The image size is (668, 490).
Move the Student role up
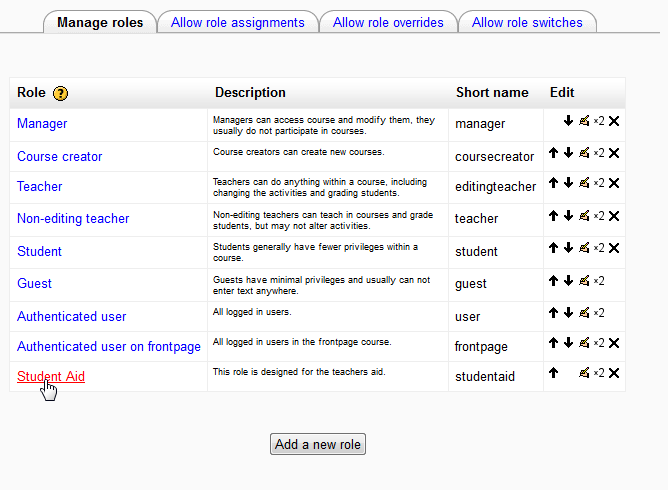point(553,248)
